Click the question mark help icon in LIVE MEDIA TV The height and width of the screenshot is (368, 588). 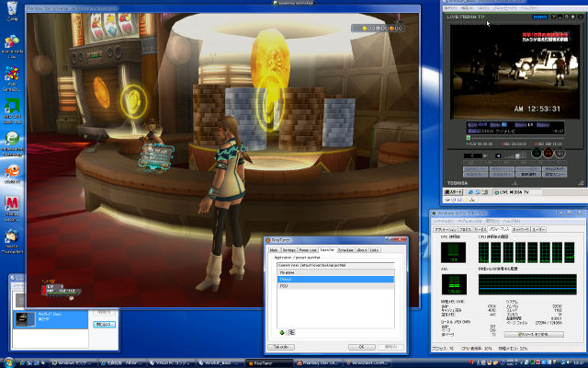point(554,17)
